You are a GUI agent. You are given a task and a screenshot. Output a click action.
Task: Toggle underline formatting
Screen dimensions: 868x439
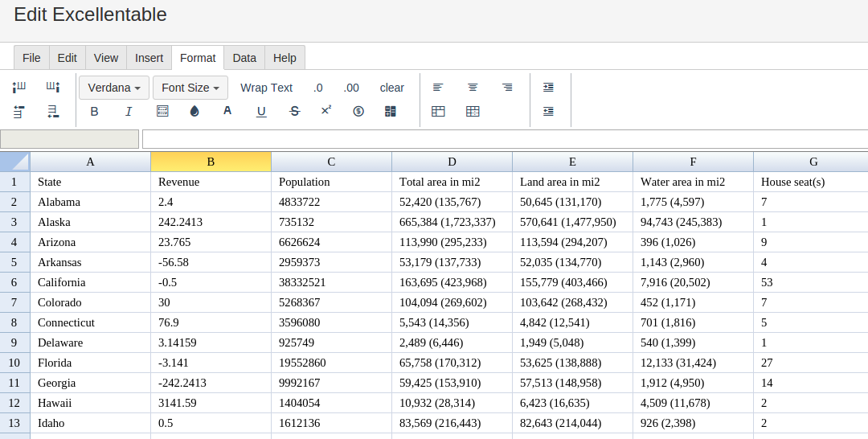(x=261, y=112)
